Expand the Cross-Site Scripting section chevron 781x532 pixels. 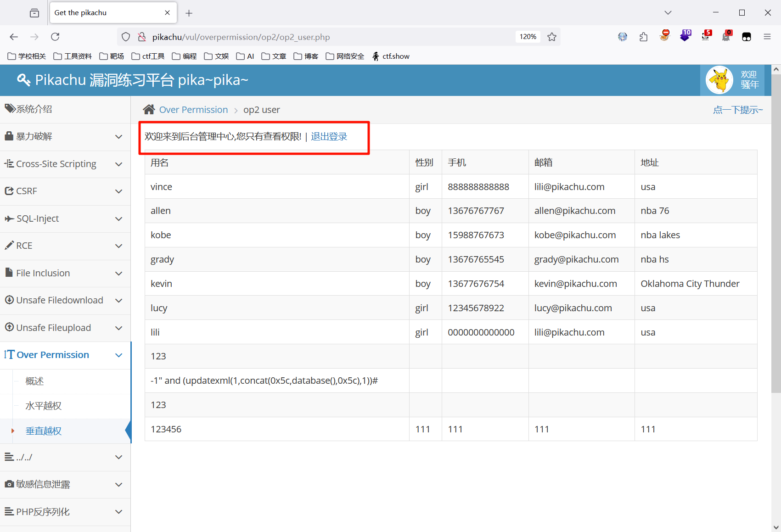tap(118, 164)
